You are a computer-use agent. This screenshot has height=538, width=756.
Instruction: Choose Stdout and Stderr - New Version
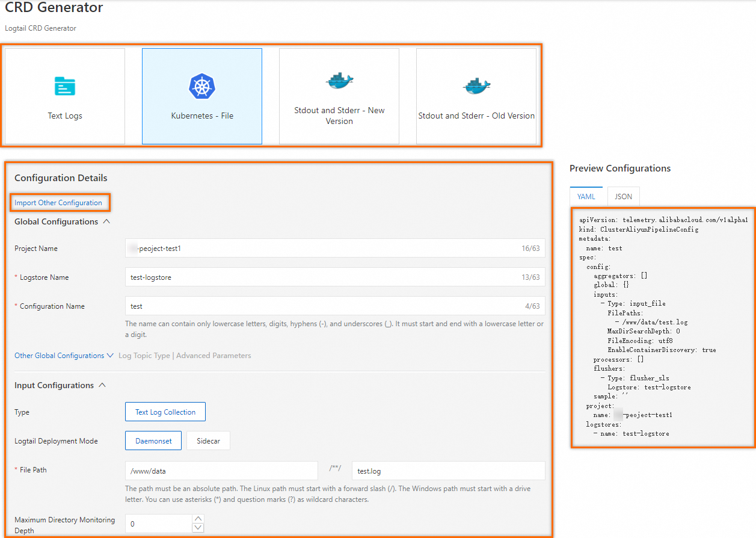click(x=339, y=96)
